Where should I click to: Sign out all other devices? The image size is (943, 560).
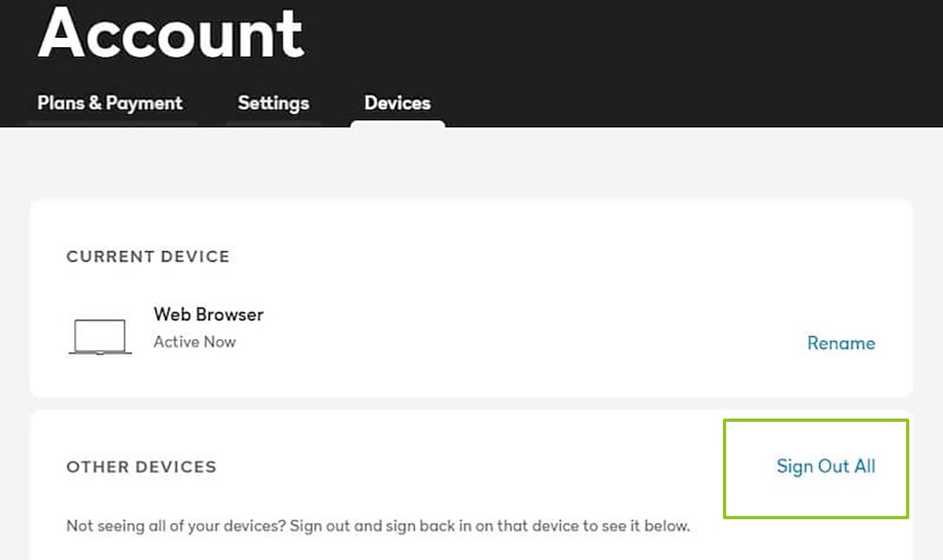(x=826, y=466)
